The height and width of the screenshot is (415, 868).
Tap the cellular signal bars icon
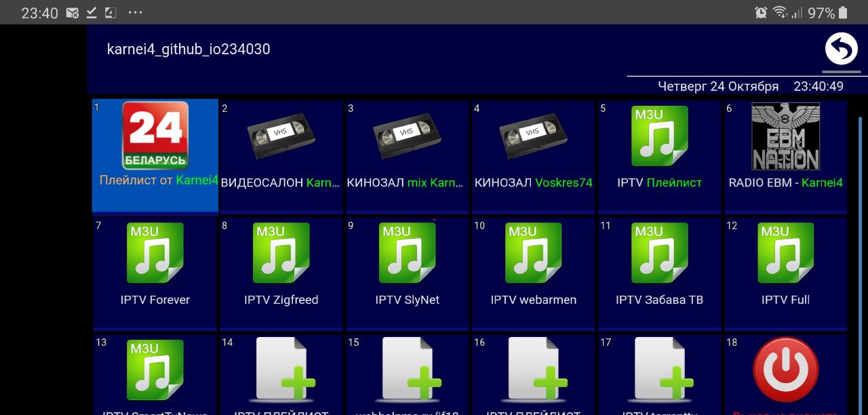click(797, 13)
